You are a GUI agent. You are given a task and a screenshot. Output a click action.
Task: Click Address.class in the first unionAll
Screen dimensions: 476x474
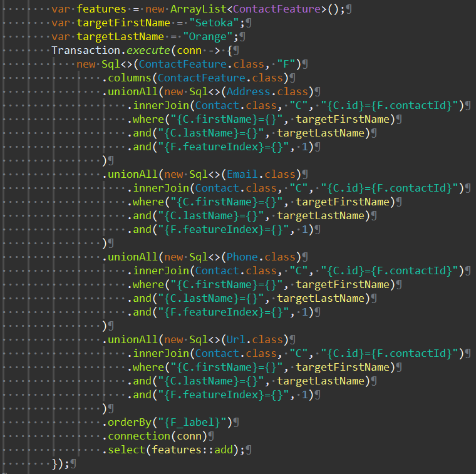[x=267, y=91]
